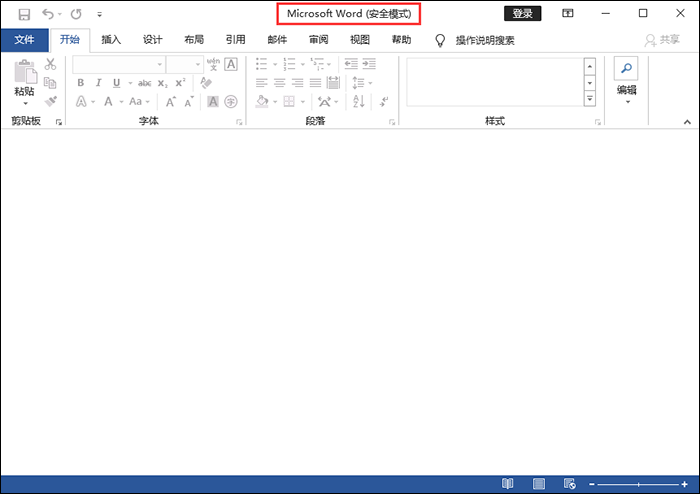
Task: Click the clear formatting eraser icon
Action: 206,83
